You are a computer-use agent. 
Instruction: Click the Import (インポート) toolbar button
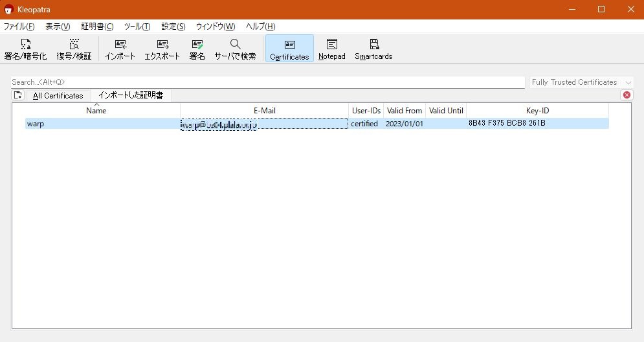[120, 49]
